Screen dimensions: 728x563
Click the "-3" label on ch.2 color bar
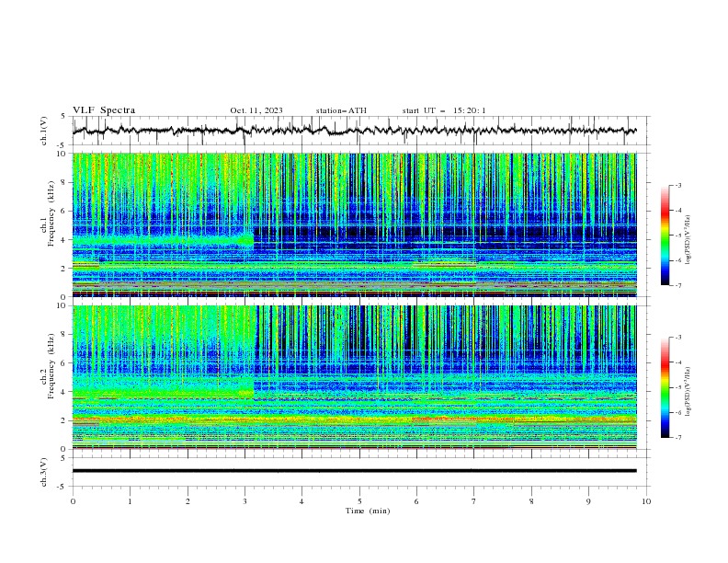click(x=678, y=338)
